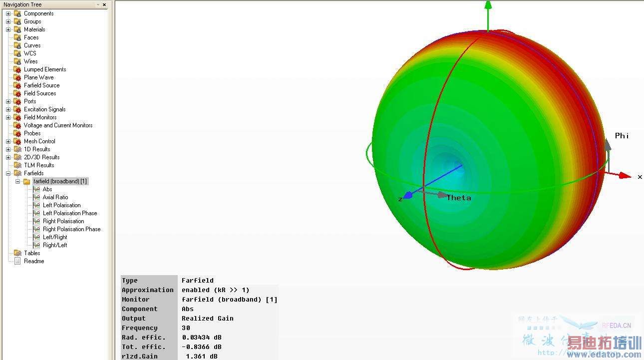Click the Left Polarisation result icon
Screen dimensions: 644x360
click(x=36, y=205)
